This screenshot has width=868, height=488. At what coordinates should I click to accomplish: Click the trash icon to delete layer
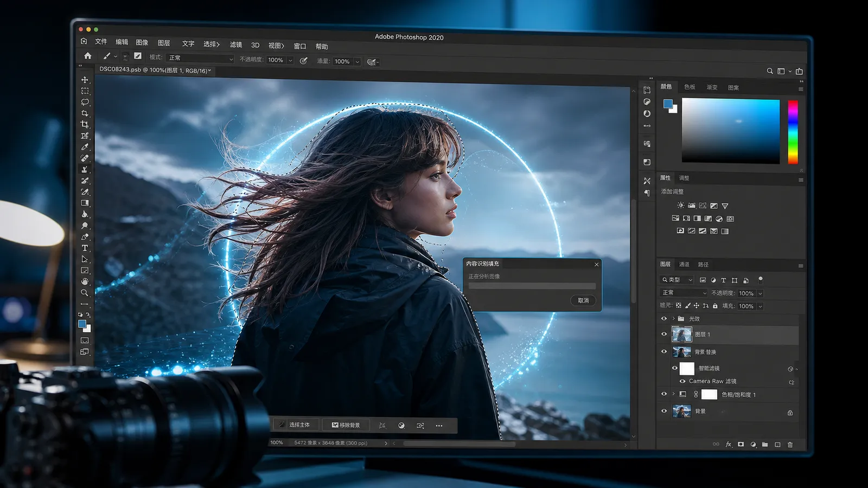[790, 445]
